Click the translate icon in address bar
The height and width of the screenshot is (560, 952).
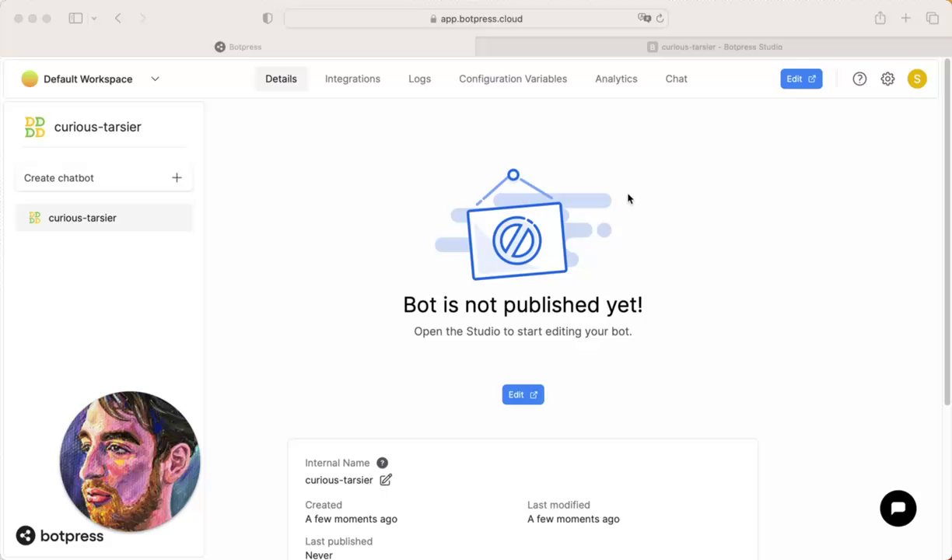644,19
